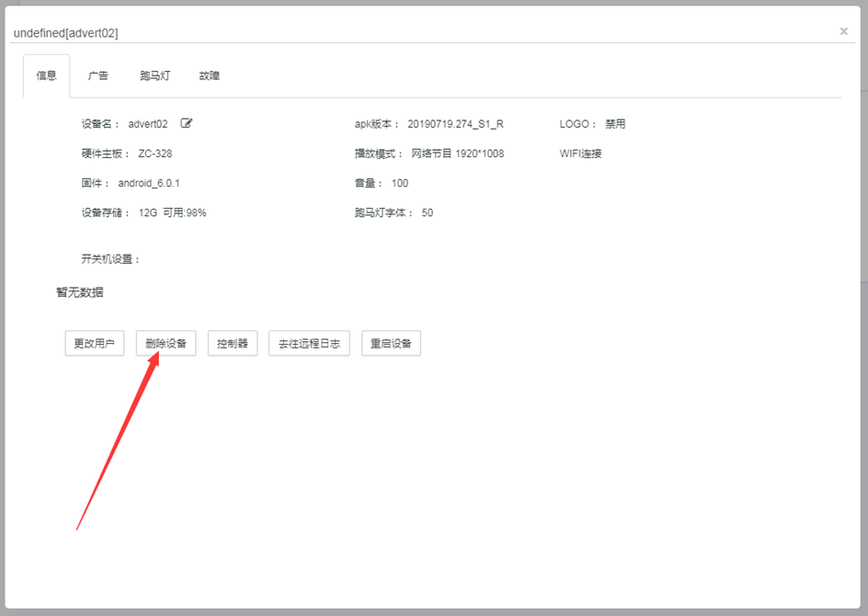Close the device info dialog
Image resolution: width=868 pixels, height=616 pixels.
coord(843,31)
